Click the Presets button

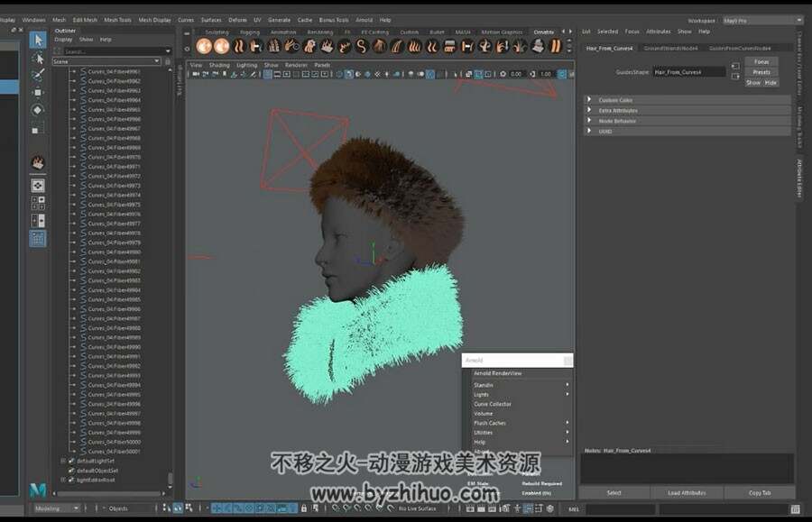point(761,72)
